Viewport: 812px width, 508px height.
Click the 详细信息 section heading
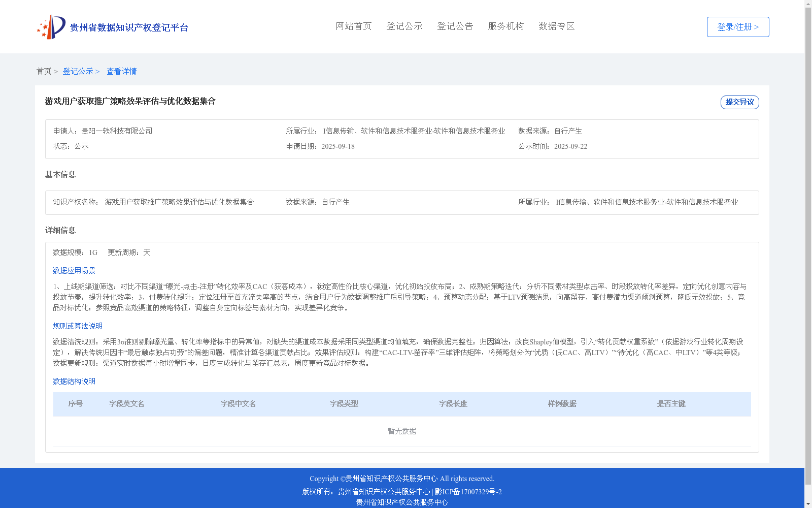pyautogui.click(x=60, y=230)
